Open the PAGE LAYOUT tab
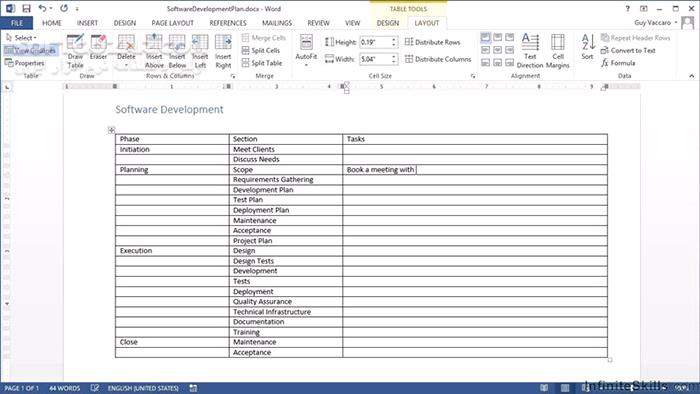The height and width of the screenshot is (394, 700). [172, 23]
